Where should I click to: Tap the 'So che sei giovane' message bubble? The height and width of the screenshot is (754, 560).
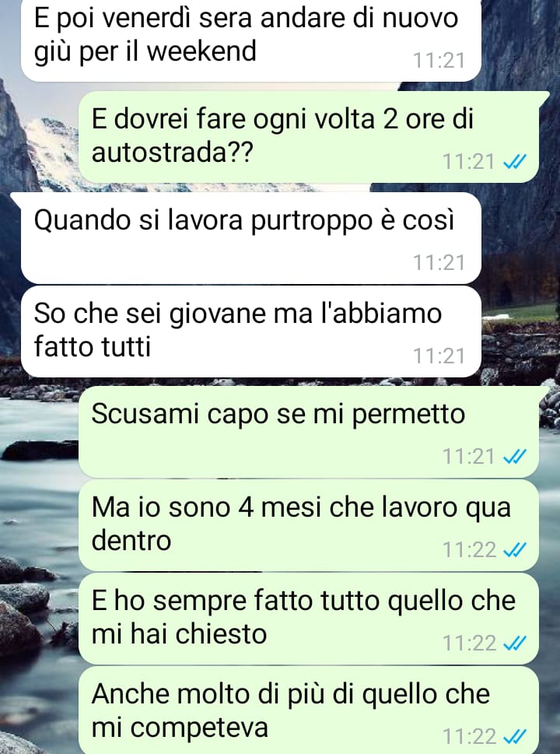point(251,331)
